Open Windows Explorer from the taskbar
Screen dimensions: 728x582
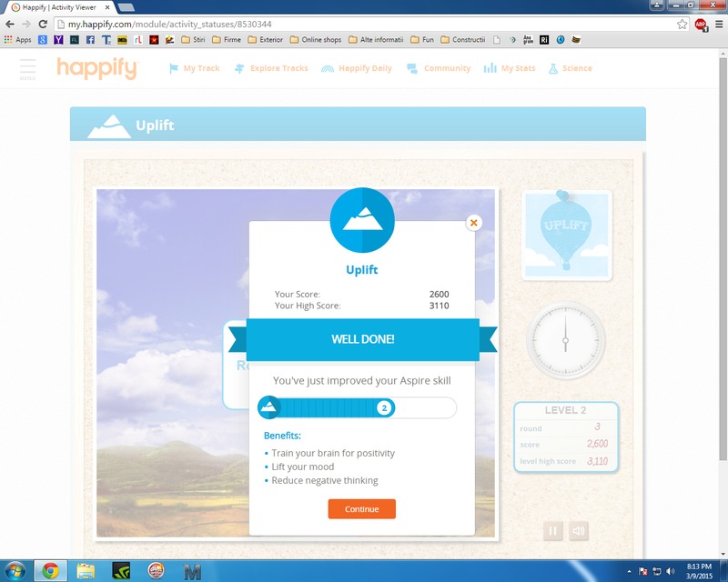[x=86, y=571]
